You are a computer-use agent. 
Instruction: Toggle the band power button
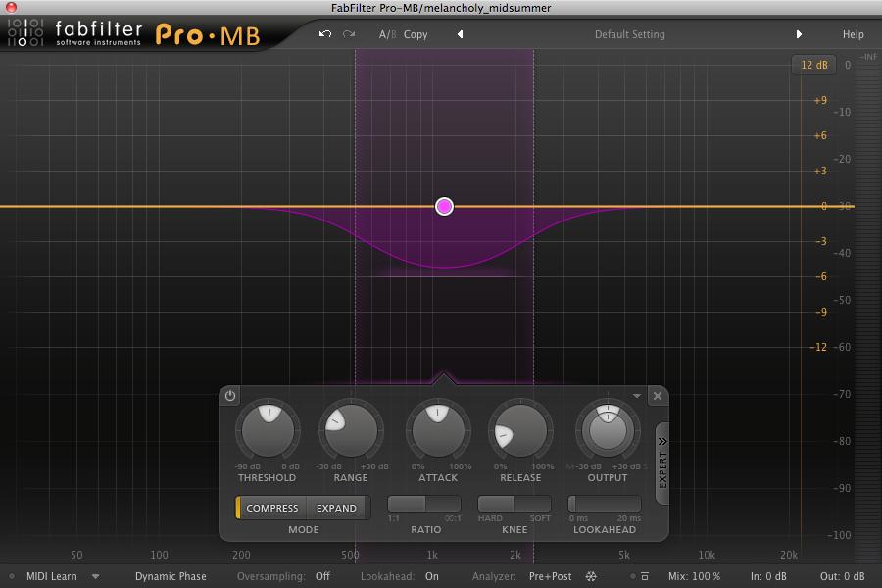230,396
